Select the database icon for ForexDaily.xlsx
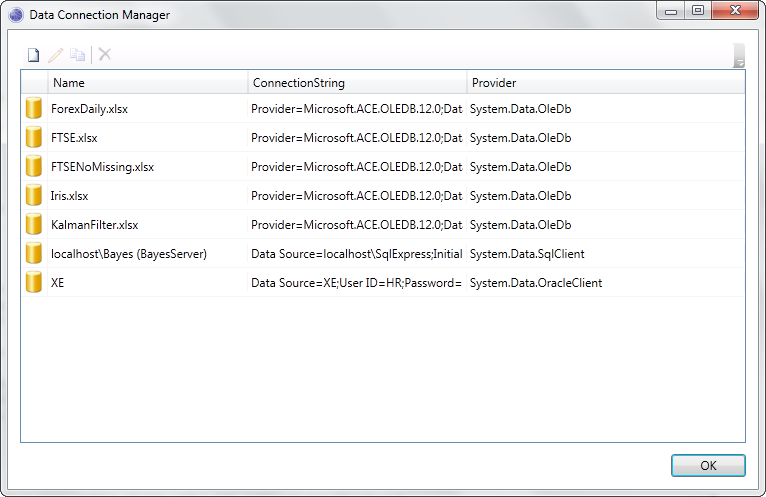 pos(34,108)
